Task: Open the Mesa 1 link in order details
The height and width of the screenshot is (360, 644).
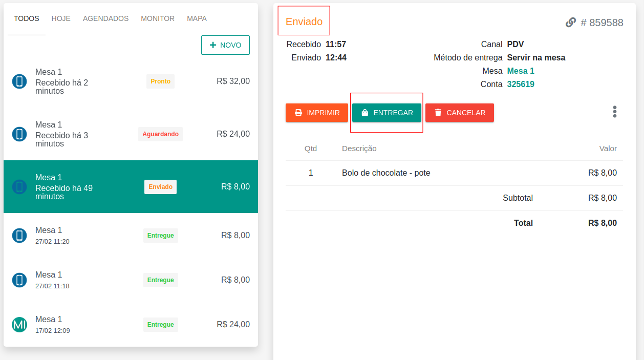Action: tap(521, 71)
